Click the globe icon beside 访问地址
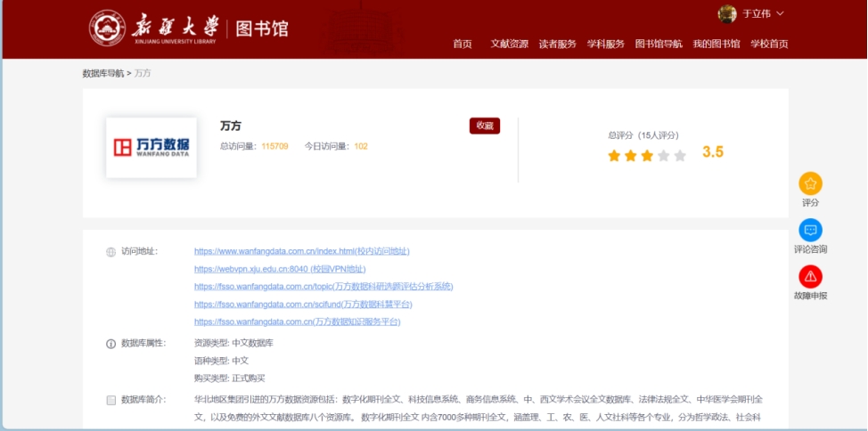 pos(111,252)
